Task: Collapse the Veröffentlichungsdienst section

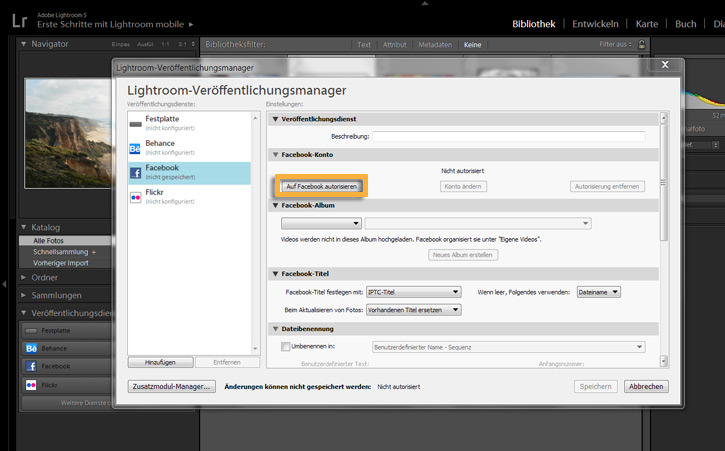Action: [276, 119]
